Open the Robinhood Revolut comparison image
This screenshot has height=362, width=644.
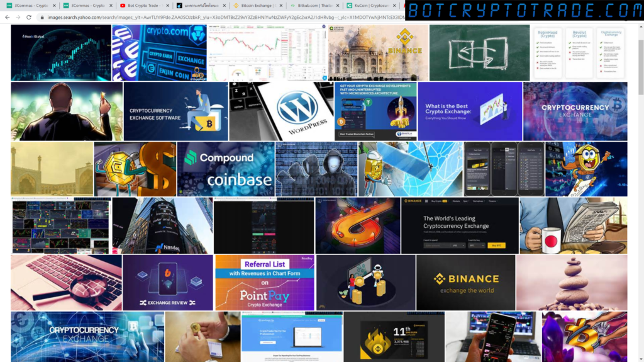579,53
